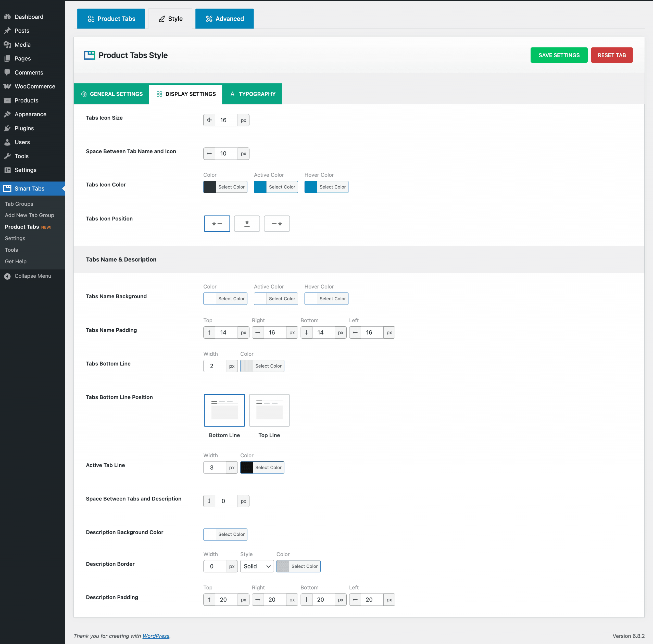The width and height of the screenshot is (653, 644).
Task: Pick Tabs Bottom Line color swatch
Action: (247, 366)
